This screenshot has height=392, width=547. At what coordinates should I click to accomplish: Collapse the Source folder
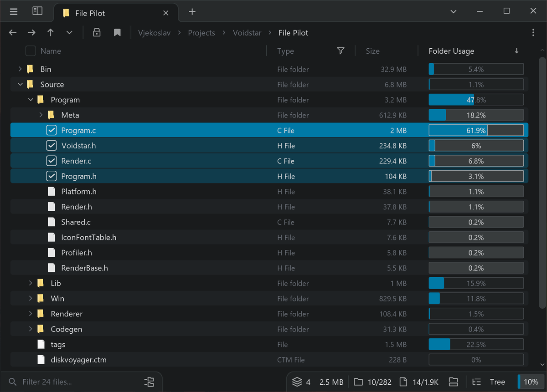pyautogui.click(x=20, y=84)
